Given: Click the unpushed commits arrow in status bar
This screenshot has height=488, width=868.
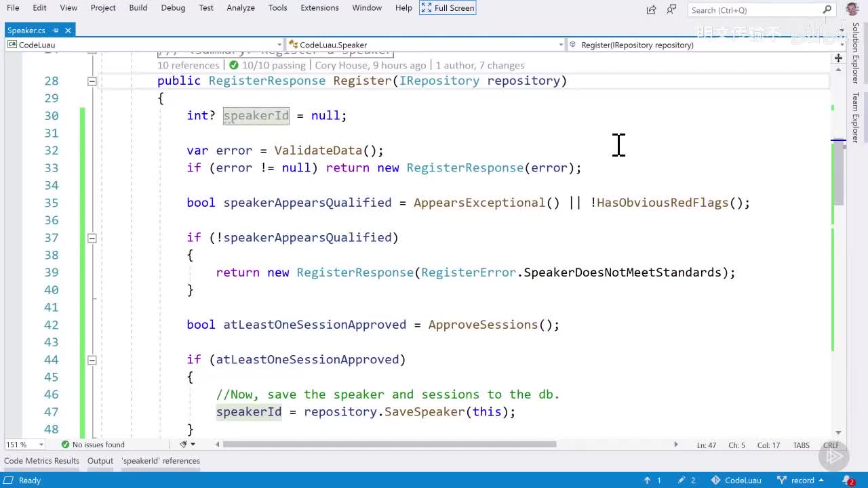Looking at the screenshot, I should [x=652, y=481].
